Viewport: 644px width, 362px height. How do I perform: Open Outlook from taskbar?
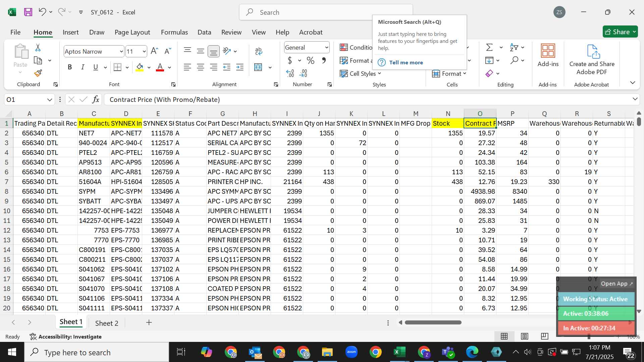tap(256, 352)
